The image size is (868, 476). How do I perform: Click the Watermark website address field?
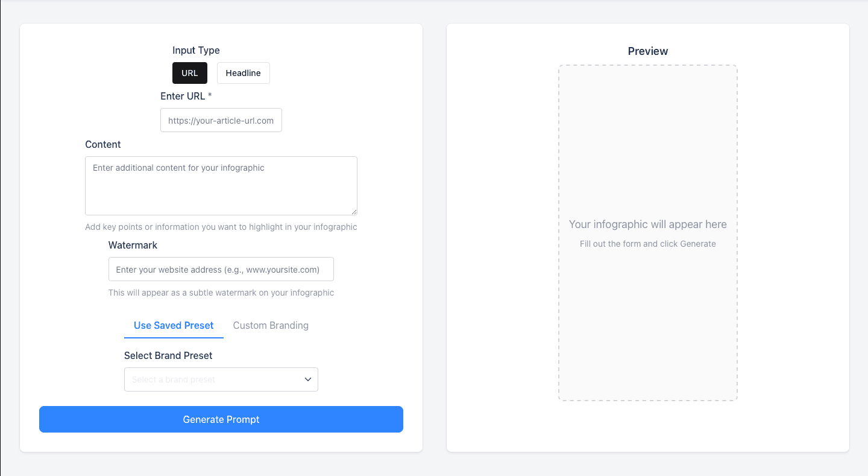221,269
